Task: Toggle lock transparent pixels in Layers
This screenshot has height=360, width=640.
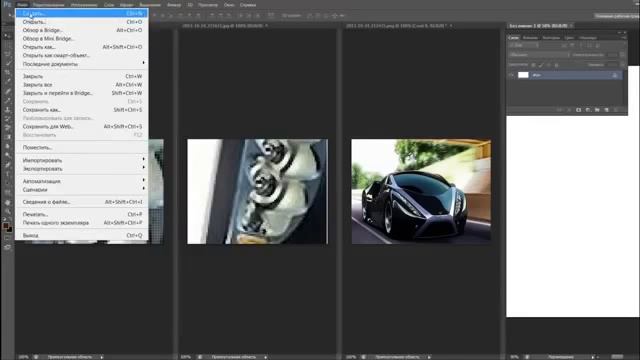Action: click(533, 65)
